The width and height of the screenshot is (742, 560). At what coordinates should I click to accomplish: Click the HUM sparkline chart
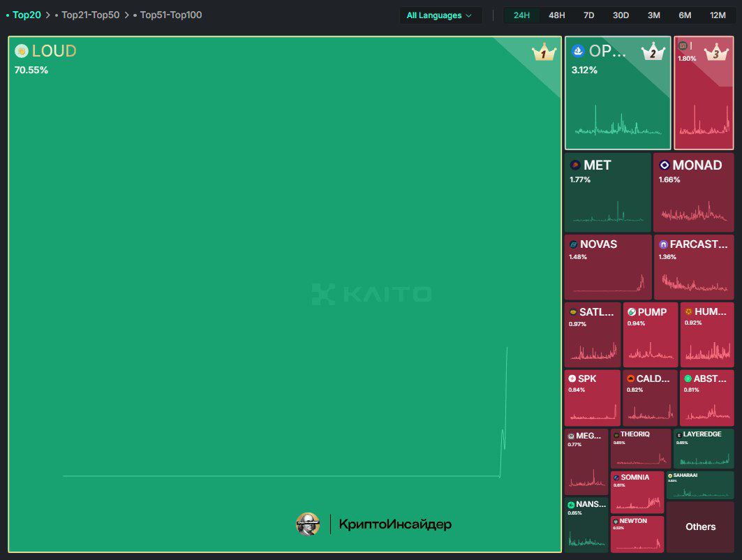(x=708, y=351)
